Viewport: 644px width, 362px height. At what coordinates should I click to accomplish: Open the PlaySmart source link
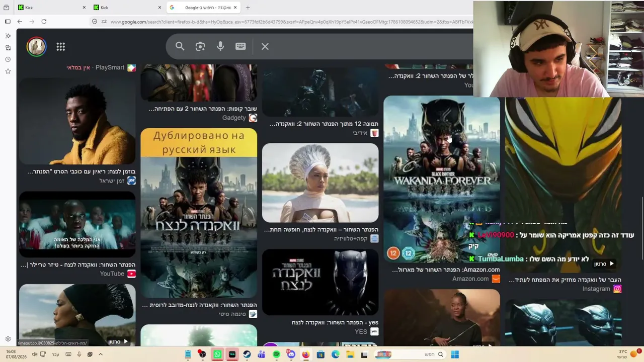click(x=116, y=68)
